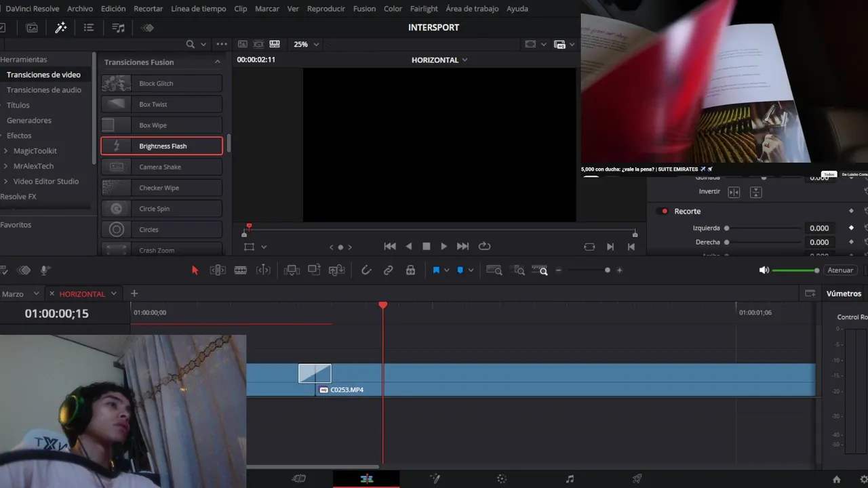Viewport: 868px width, 488px height.
Task: Click the Replace Clip tool icon
Action: point(336,270)
